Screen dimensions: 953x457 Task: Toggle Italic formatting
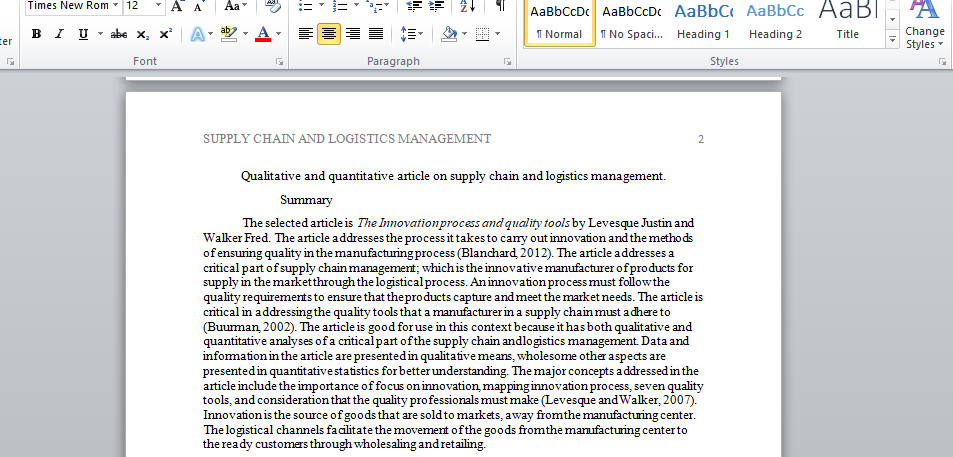tap(59, 35)
